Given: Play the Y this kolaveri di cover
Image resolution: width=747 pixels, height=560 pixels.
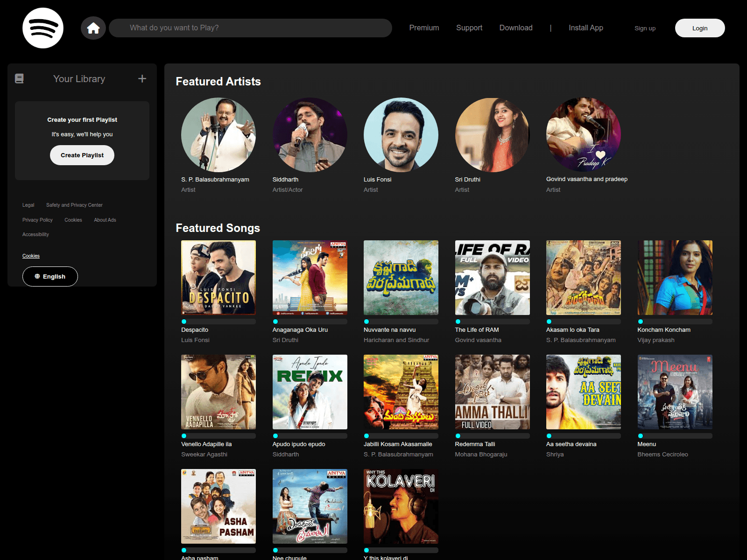Looking at the screenshot, I should (x=401, y=506).
